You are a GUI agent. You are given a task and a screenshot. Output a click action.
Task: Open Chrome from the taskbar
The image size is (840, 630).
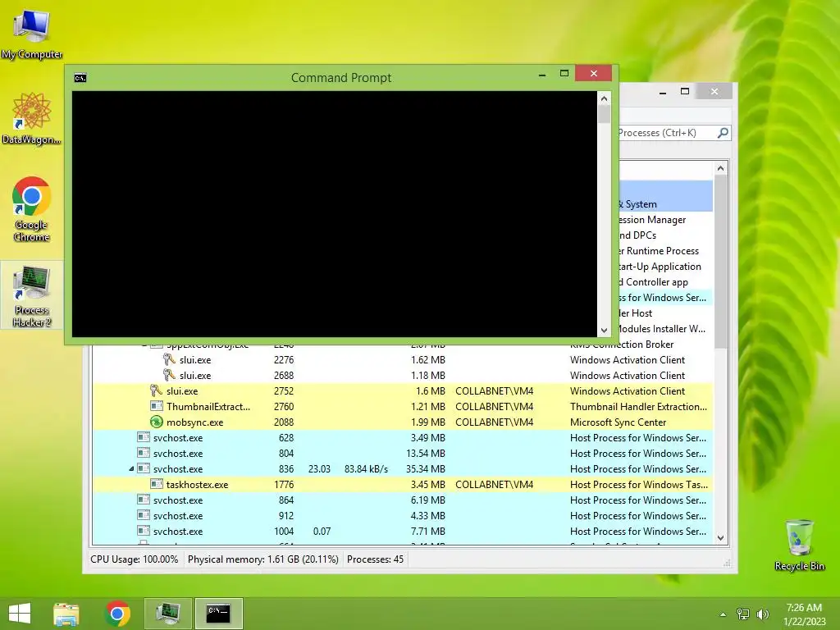point(118,614)
